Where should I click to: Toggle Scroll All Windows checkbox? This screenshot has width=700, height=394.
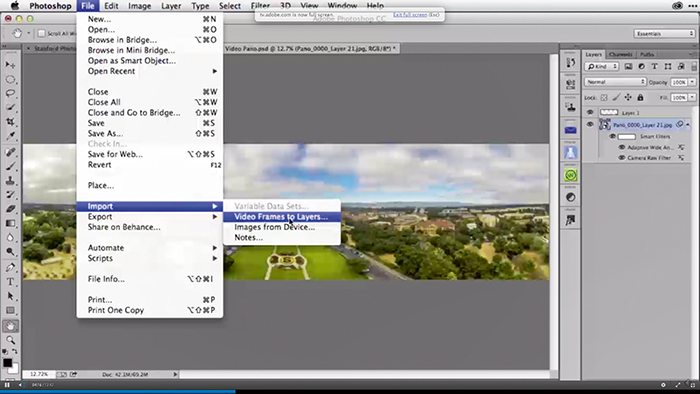click(42, 33)
